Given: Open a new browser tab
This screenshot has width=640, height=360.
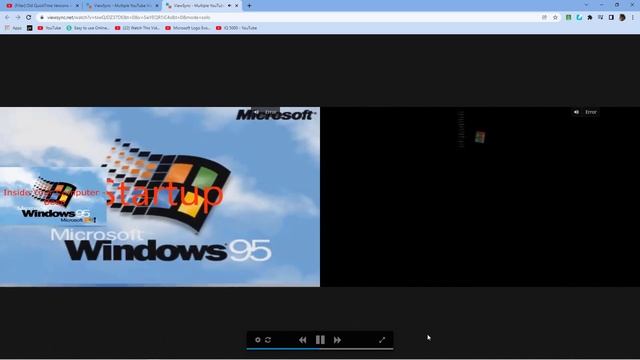Looking at the screenshot, I should click(x=249, y=6).
